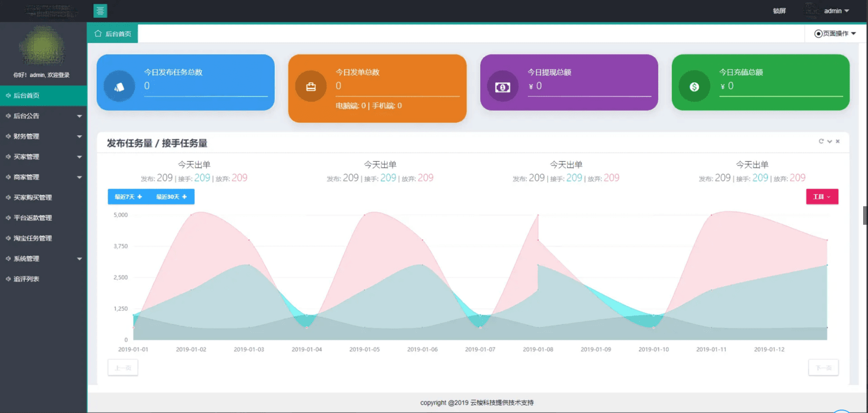Click the 最近30天 button

tap(171, 197)
